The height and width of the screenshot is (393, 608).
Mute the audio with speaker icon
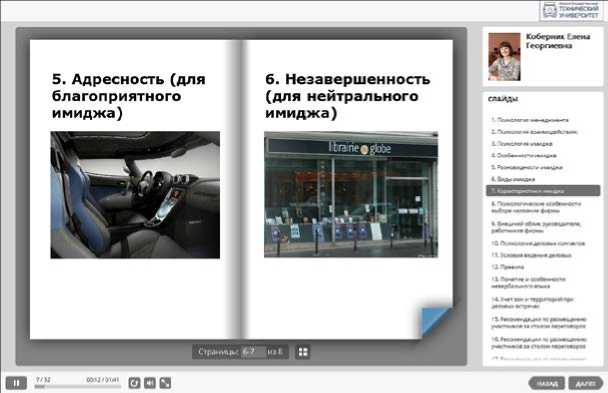tap(150, 383)
